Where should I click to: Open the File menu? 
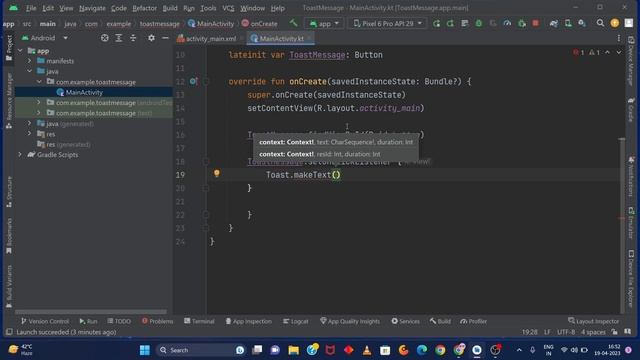coord(31,8)
